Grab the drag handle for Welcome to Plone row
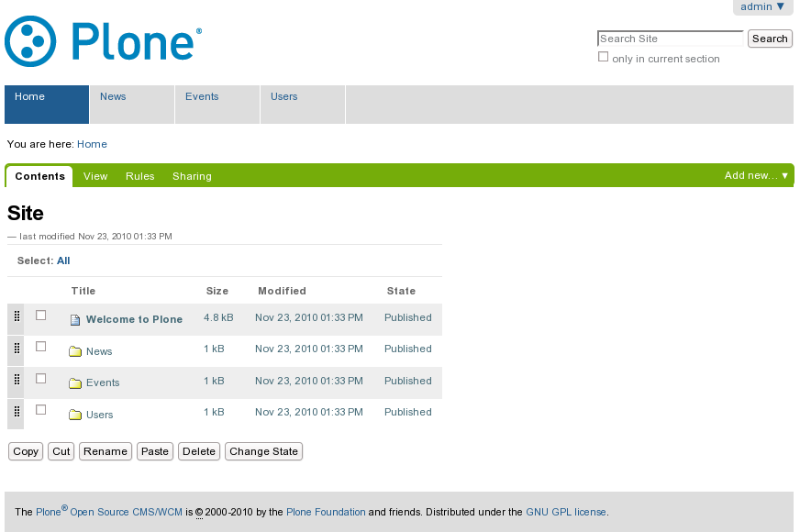 point(17,317)
